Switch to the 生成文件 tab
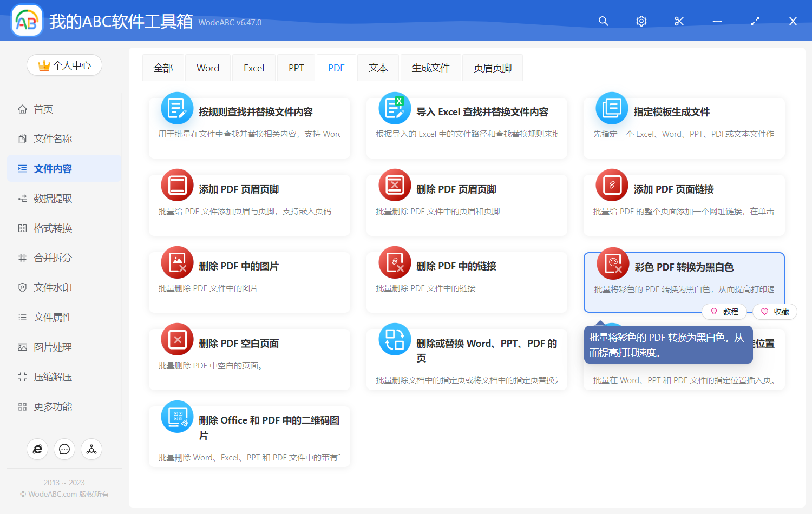 click(x=430, y=67)
